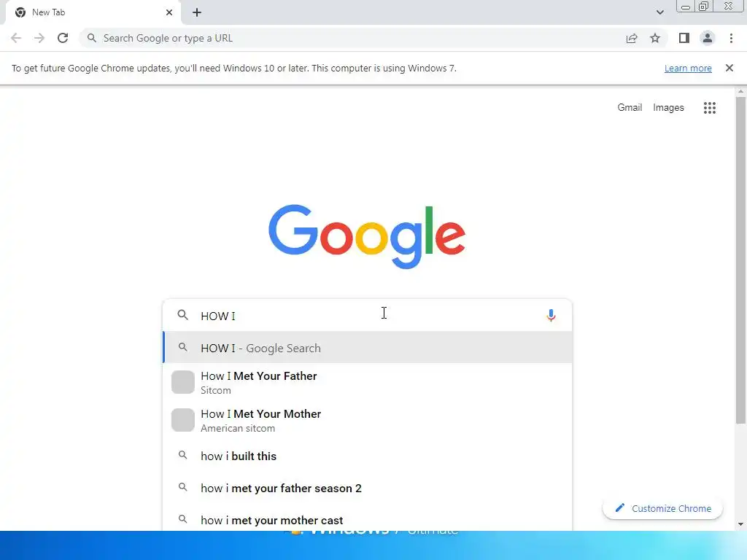747x560 pixels.
Task: Choose the How I Met Your Father suggestion
Action: pos(368,382)
